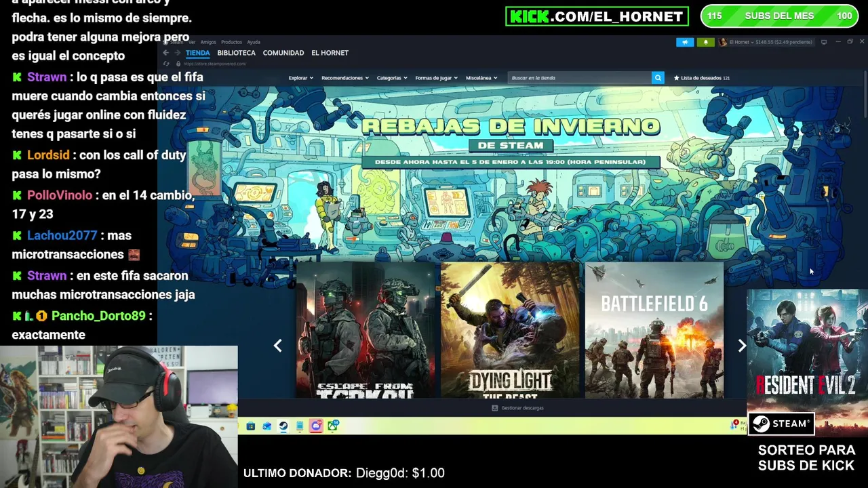Expand the Formas de jugar dropdown

coord(436,78)
